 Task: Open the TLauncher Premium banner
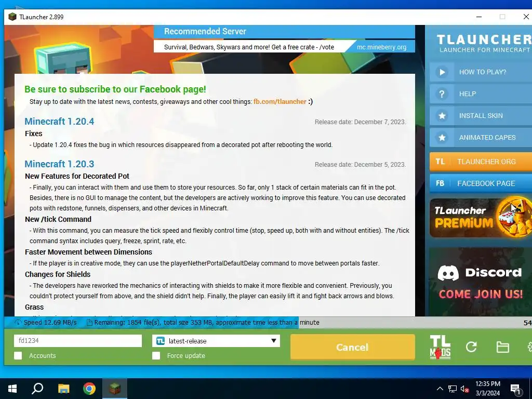point(481,218)
